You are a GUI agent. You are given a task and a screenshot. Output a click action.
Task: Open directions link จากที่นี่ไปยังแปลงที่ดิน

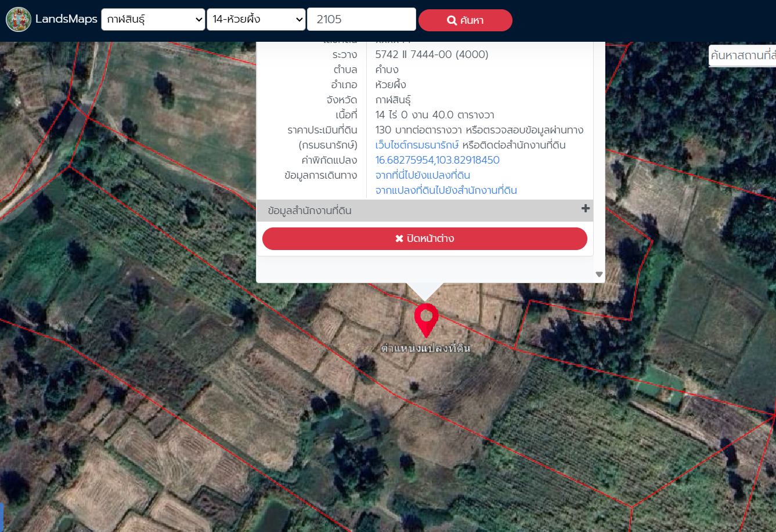pos(423,175)
